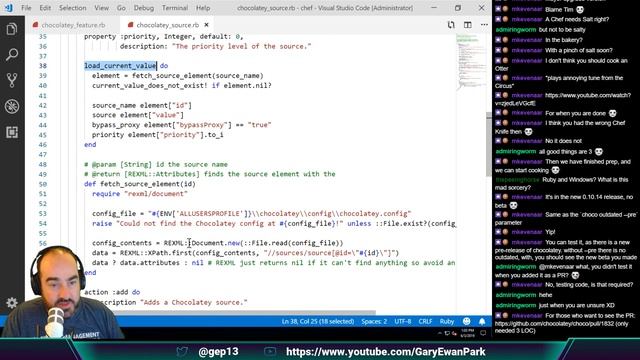
Task: Open the Debug view in activity bar
Action: pyautogui.click(x=11, y=106)
